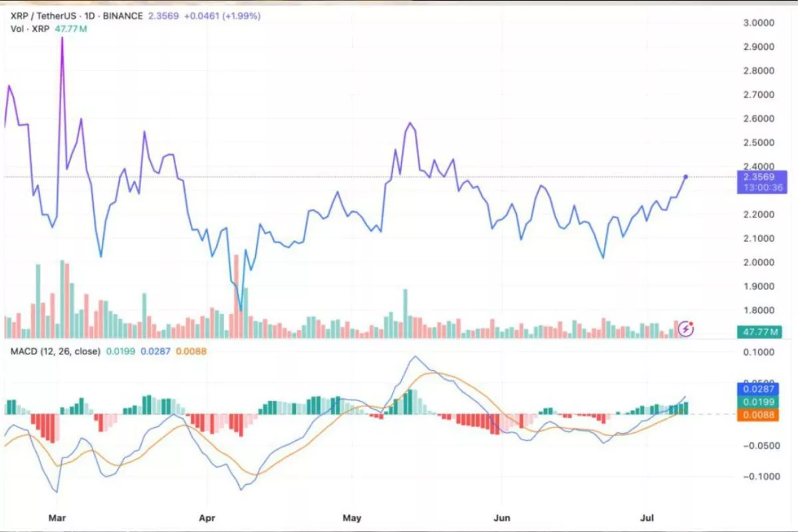Click the 3.0000 price axis label

click(x=760, y=23)
